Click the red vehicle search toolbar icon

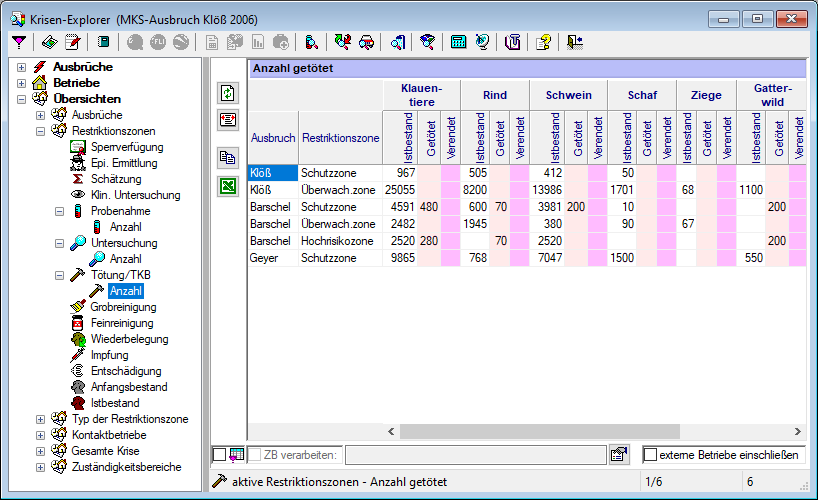click(367, 42)
